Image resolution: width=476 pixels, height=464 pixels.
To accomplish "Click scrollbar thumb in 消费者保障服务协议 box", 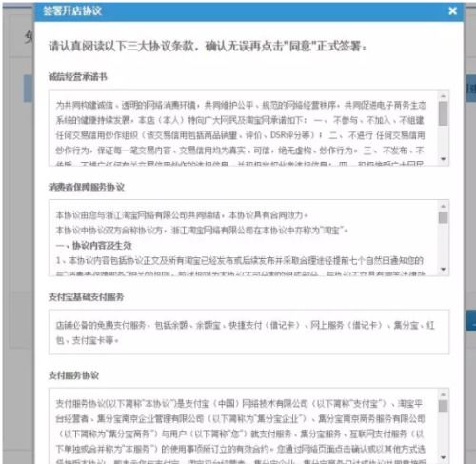I will pyautogui.click(x=444, y=217).
